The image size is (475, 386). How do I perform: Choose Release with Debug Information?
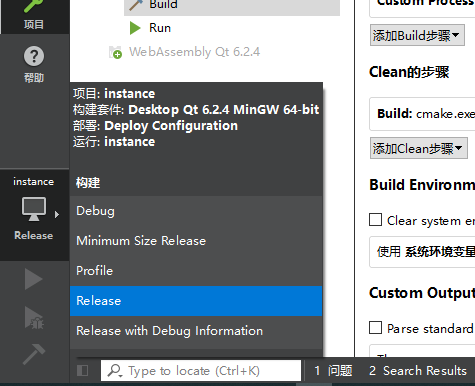(x=196, y=331)
